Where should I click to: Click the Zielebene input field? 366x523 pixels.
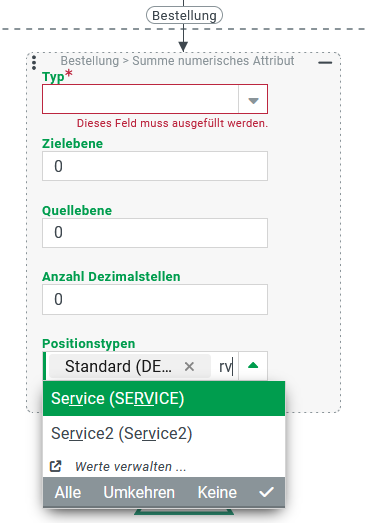click(155, 166)
